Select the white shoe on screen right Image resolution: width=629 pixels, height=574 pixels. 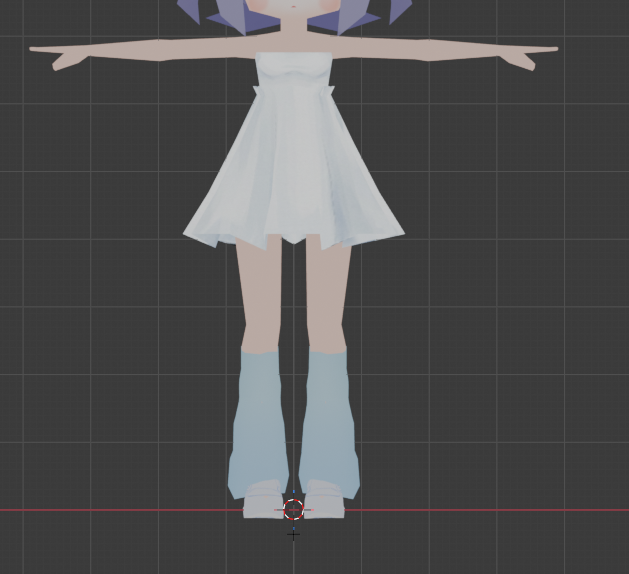click(x=324, y=500)
